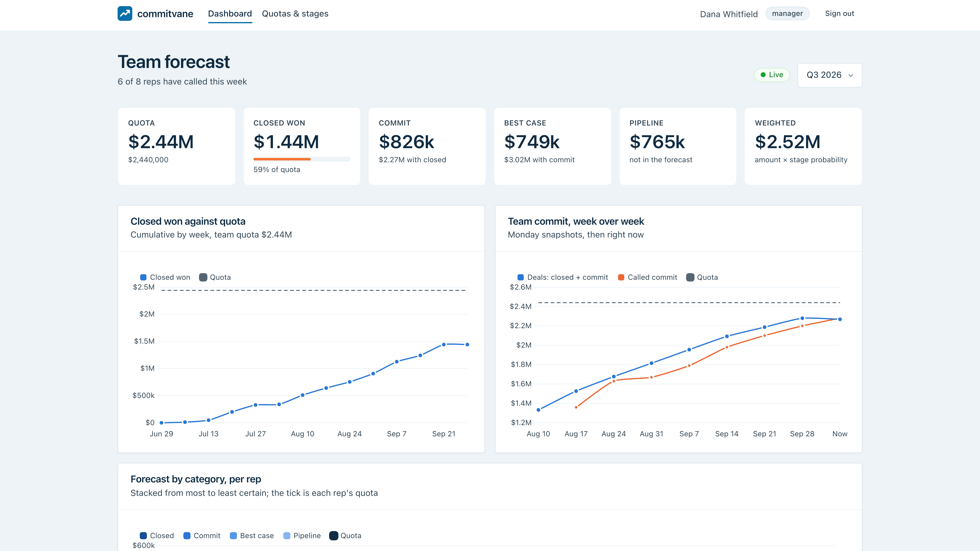Click the manager role badge
Viewport: 980px width, 551px height.
click(787, 14)
